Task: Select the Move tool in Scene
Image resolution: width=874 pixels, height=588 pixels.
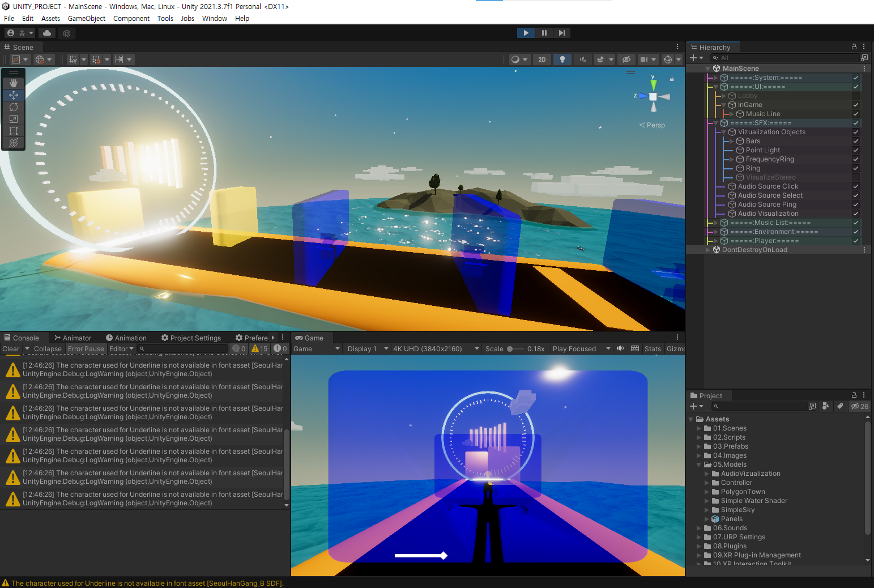Action: pos(14,95)
